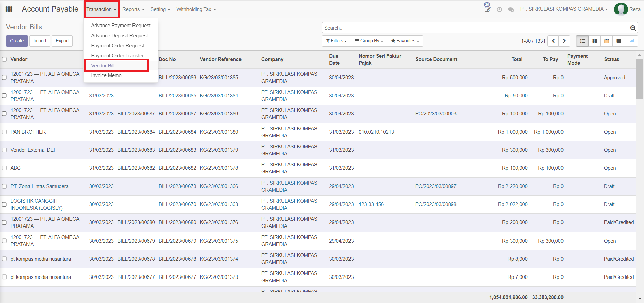
Task: Sort by Vendor Reference column header
Action: coord(220,59)
